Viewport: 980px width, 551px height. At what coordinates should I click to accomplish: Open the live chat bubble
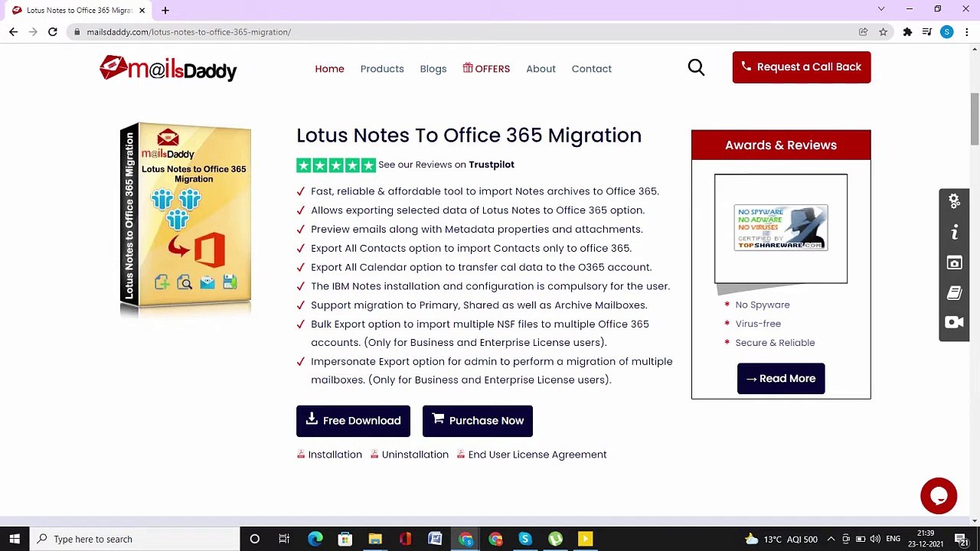point(939,495)
